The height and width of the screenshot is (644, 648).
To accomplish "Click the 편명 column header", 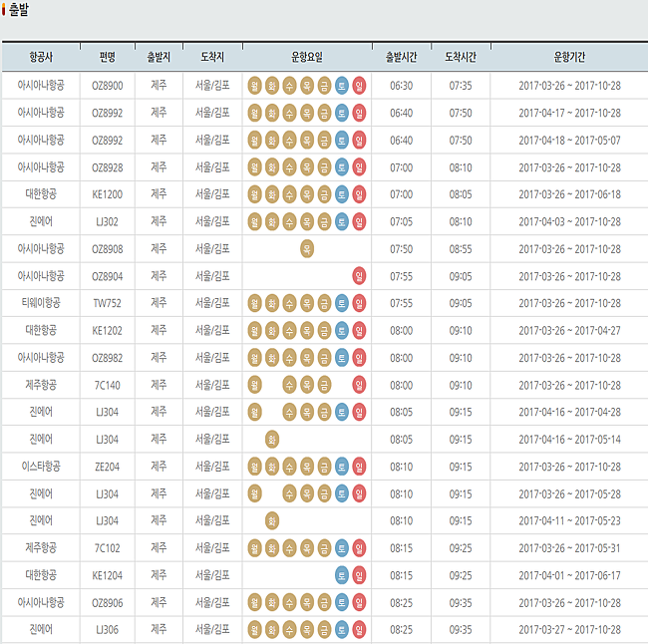I will [x=108, y=57].
